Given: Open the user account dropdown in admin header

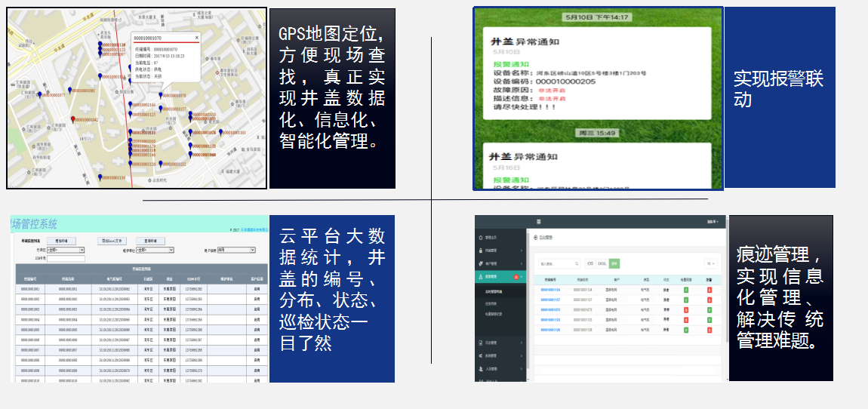Looking at the screenshot, I should (713, 222).
